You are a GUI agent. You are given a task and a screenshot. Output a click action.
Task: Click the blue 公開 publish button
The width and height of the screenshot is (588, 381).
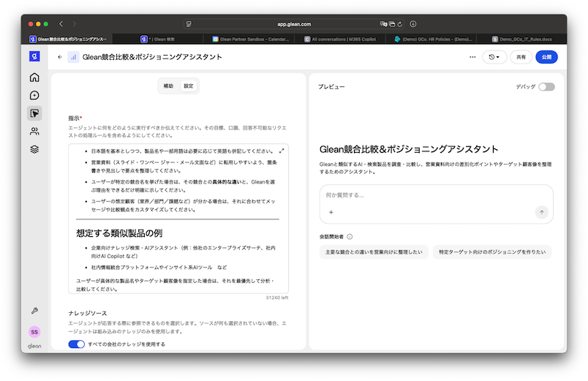coord(546,57)
